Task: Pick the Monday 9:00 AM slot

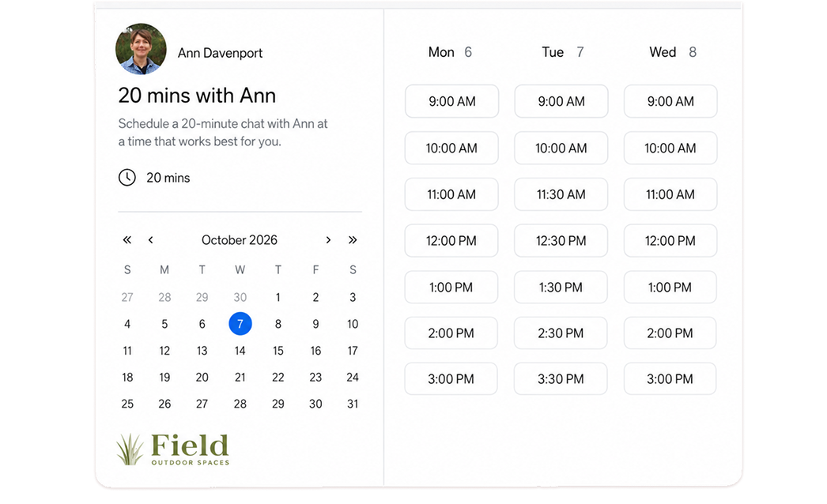Action: (x=451, y=101)
